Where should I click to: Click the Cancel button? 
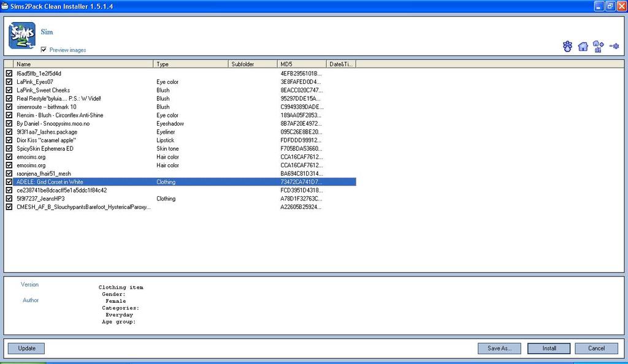(596, 348)
